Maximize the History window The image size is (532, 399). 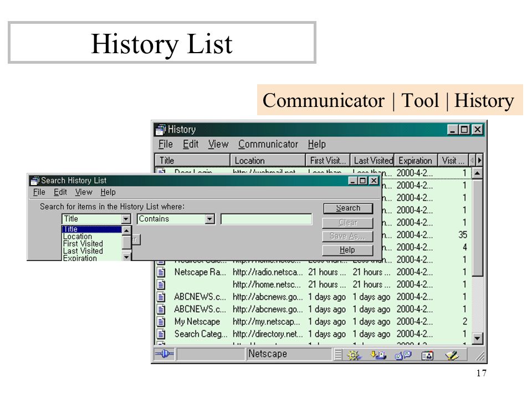(464, 130)
